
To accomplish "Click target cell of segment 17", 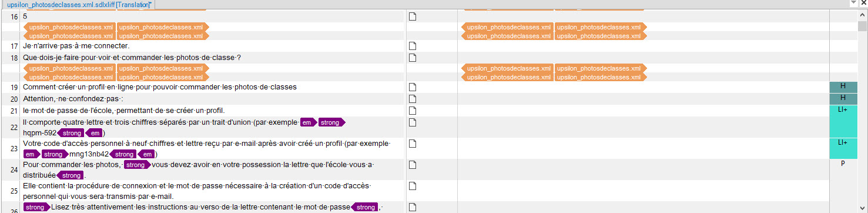I will pyautogui.click(x=643, y=46).
